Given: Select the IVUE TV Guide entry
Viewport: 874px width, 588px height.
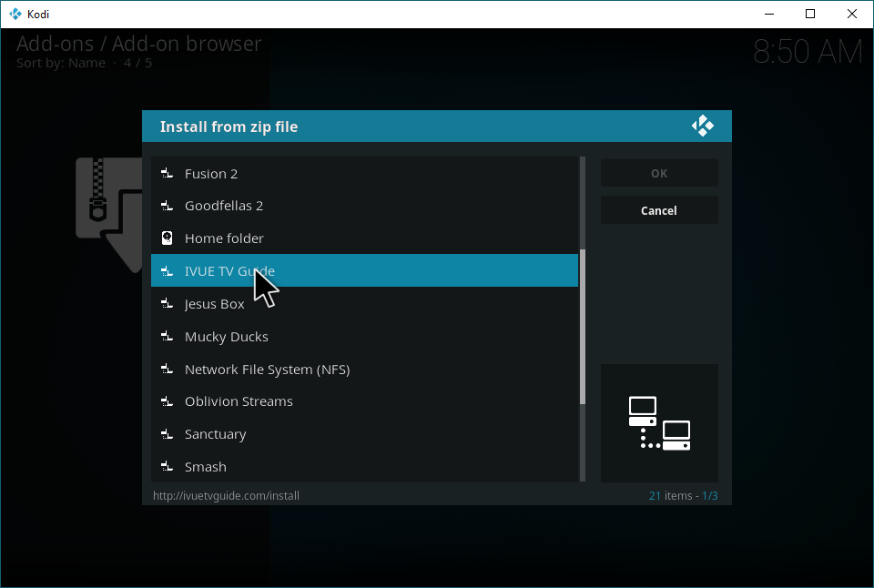Looking at the screenshot, I should pos(364,271).
